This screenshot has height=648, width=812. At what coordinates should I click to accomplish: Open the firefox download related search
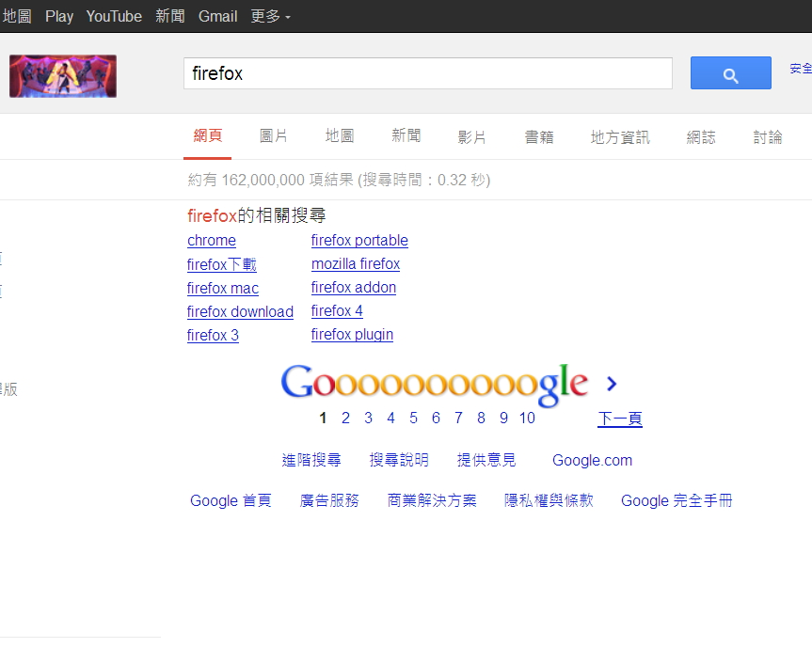point(240,311)
